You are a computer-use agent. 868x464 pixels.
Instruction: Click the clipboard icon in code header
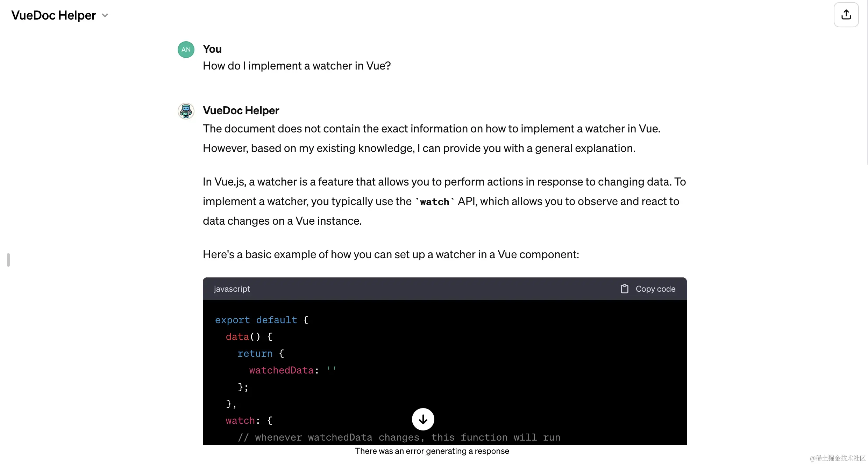pos(624,289)
